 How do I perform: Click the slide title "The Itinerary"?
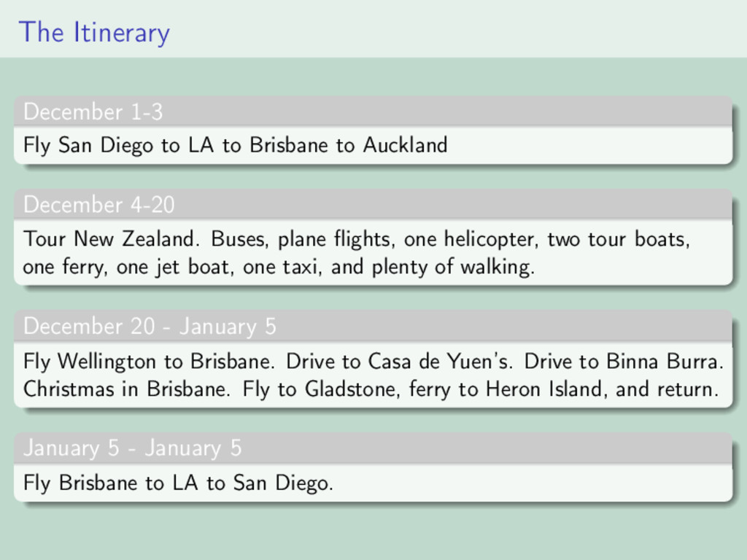click(94, 32)
